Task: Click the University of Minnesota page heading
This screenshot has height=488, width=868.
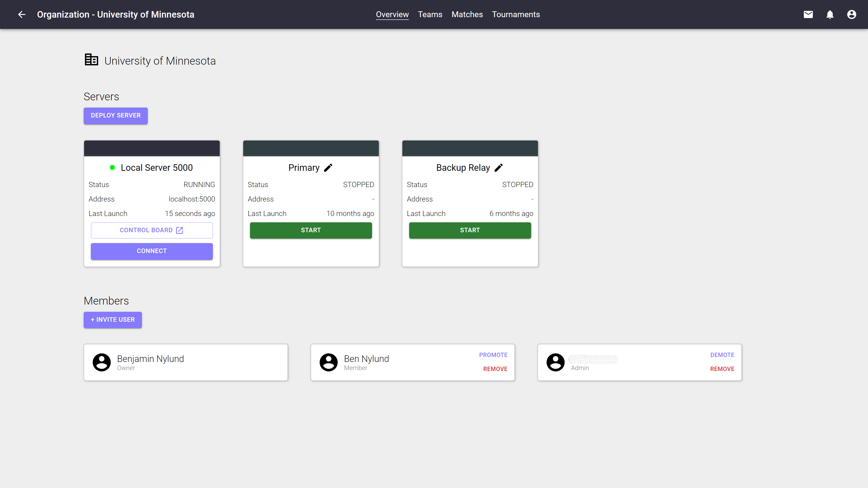Action: (160, 61)
